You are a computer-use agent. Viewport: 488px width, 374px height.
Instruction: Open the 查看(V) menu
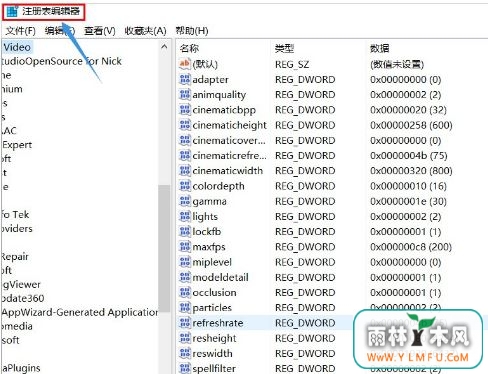[x=100, y=31]
